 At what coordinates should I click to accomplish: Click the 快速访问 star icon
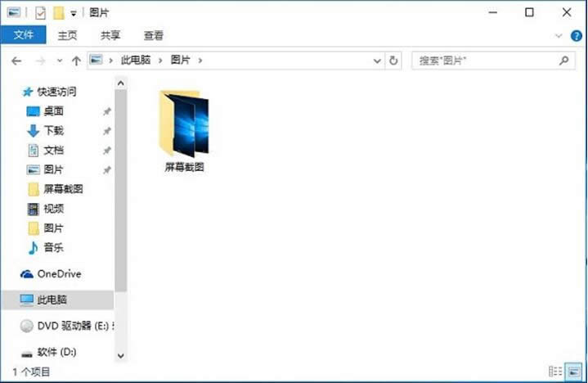(x=27, y=92)
